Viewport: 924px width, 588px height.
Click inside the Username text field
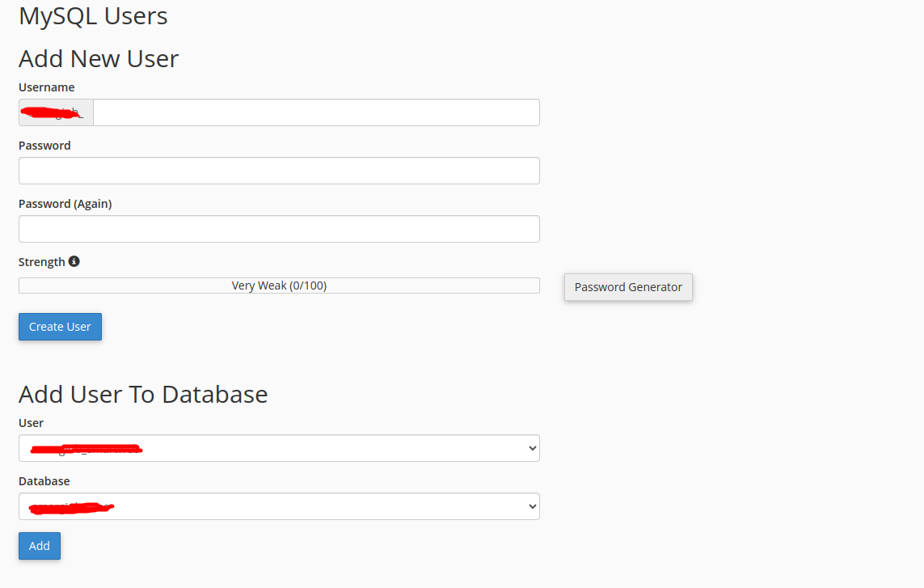click(315, 112)
